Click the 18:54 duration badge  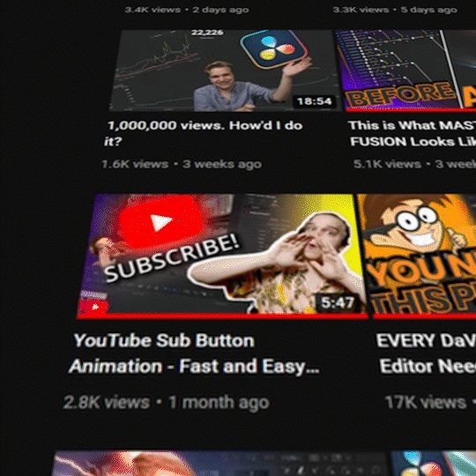pos(314,101)
